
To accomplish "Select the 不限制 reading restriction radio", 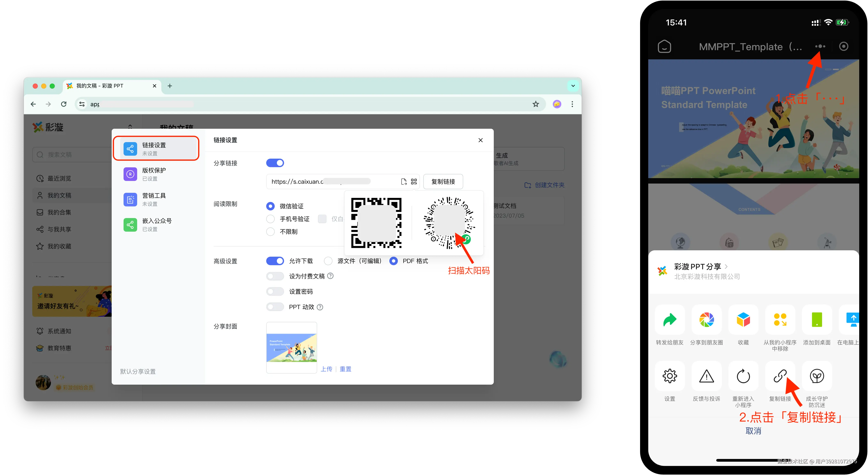I will tap(270, 232).
